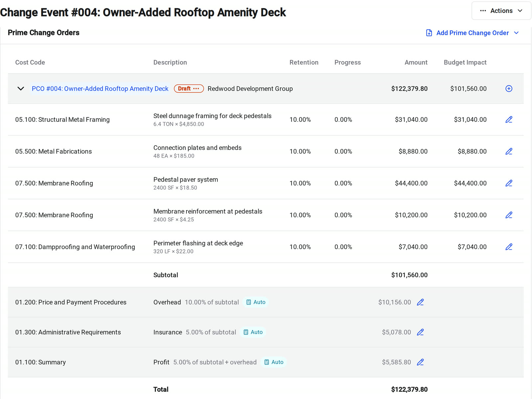The image size is (532, 399).
Task: Select the 07.100: Dampproofing and Waterproofing cost code
Action: tap(75, 247)
